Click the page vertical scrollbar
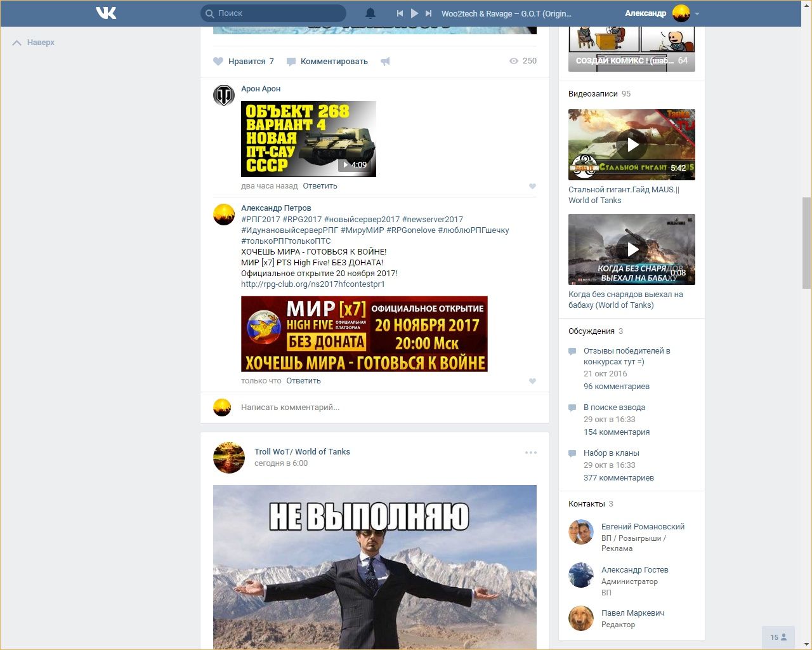Screen dimensions: 812x650 [806, 242]
